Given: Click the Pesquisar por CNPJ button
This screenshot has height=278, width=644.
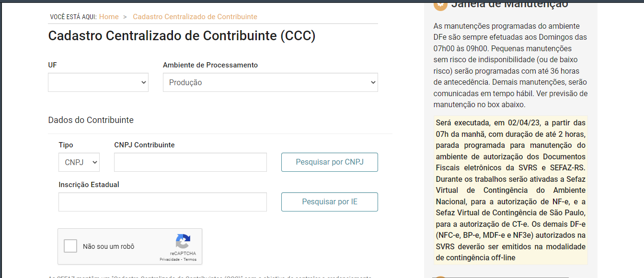Looking at the screenshot, I should tap(330, 162).
